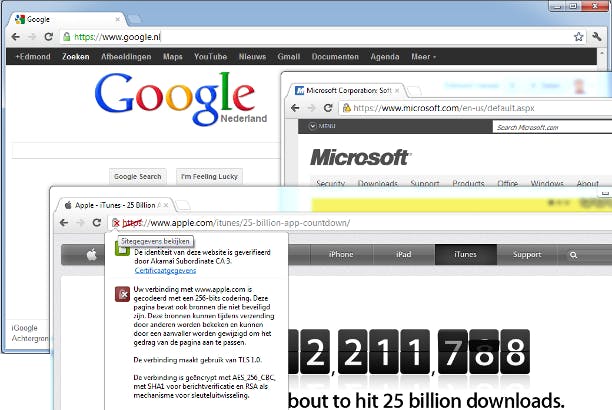Expand the Microsoft site MENU
Image resolution: width=612 pixels, height=410 pixels.
(322, 126)
